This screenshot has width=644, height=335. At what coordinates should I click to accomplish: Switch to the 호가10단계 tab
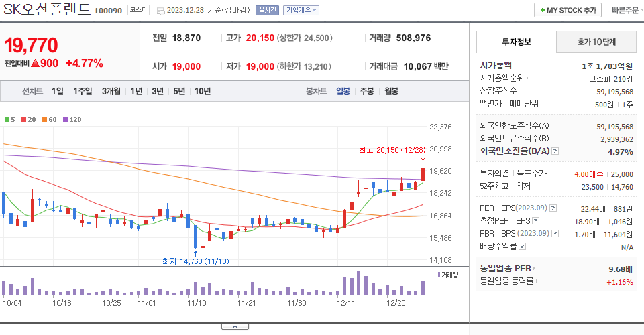click(x=596, y=42)
